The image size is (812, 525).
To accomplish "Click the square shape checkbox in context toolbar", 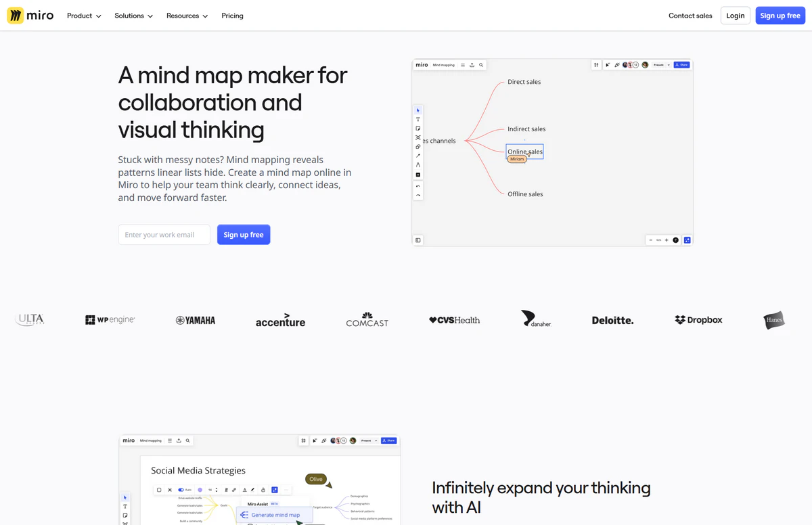I will [159, 490].
